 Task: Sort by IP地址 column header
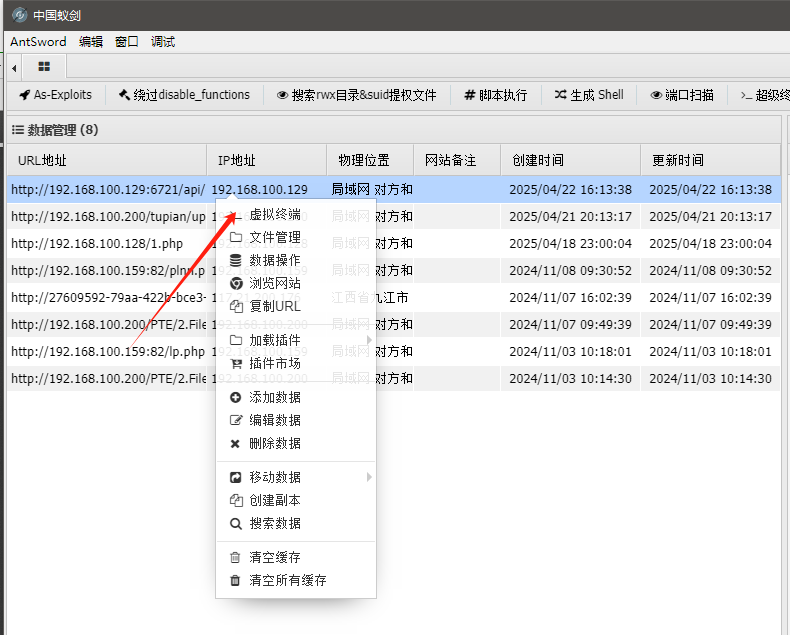(x=267, y=160)
